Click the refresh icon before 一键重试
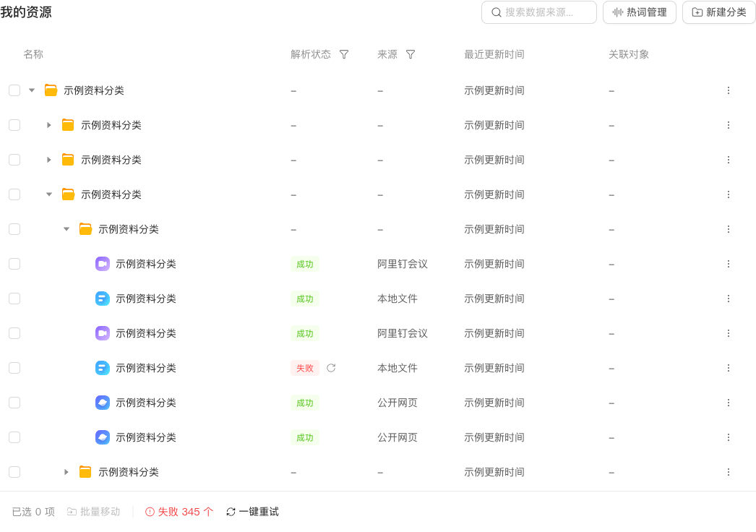 (x=231, y=512)
